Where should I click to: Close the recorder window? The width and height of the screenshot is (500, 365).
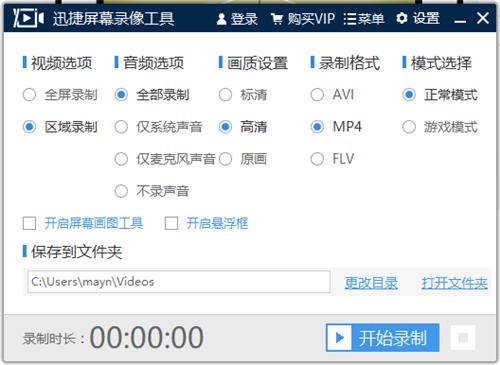[x=483, y=18]
